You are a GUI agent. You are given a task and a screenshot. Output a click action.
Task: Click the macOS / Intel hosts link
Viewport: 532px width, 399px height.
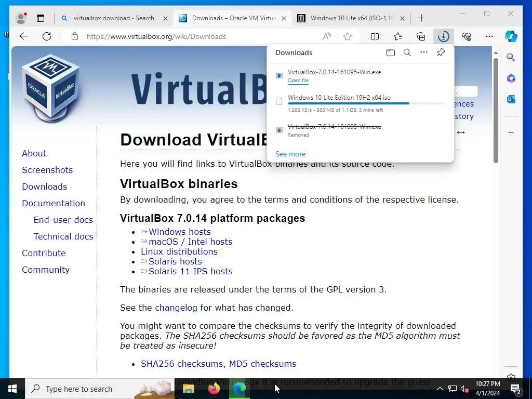pos(190,242)
